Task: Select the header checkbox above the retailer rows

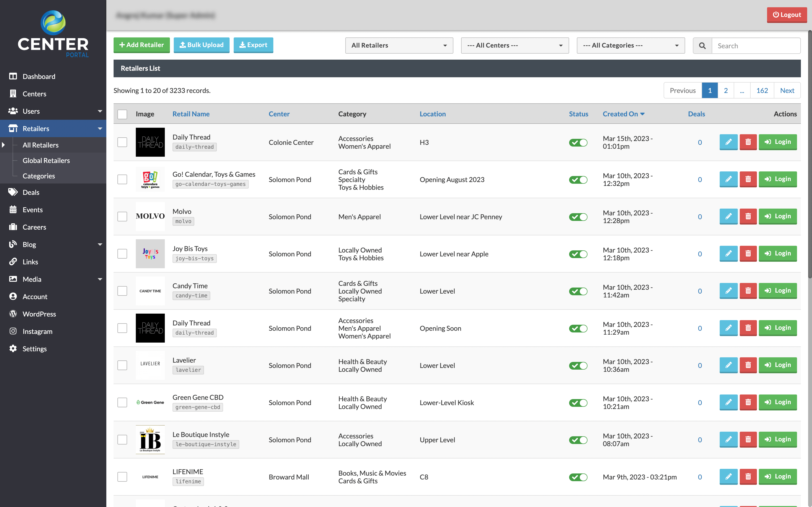Action: 122,114
